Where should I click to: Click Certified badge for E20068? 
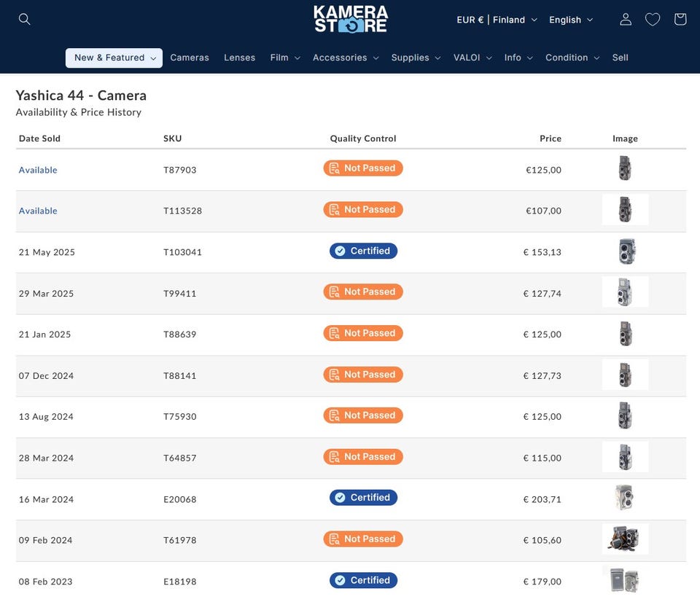click(x=363, y=498)
